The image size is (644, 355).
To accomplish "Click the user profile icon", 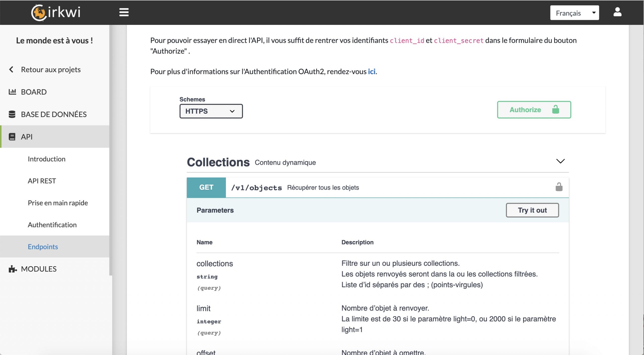I will point(617,12).
